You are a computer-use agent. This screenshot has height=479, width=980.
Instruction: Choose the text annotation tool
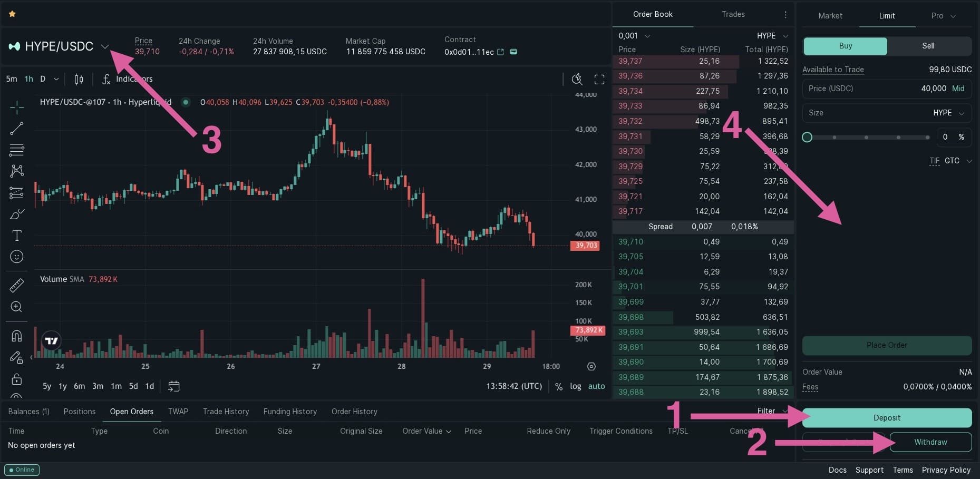17,235
